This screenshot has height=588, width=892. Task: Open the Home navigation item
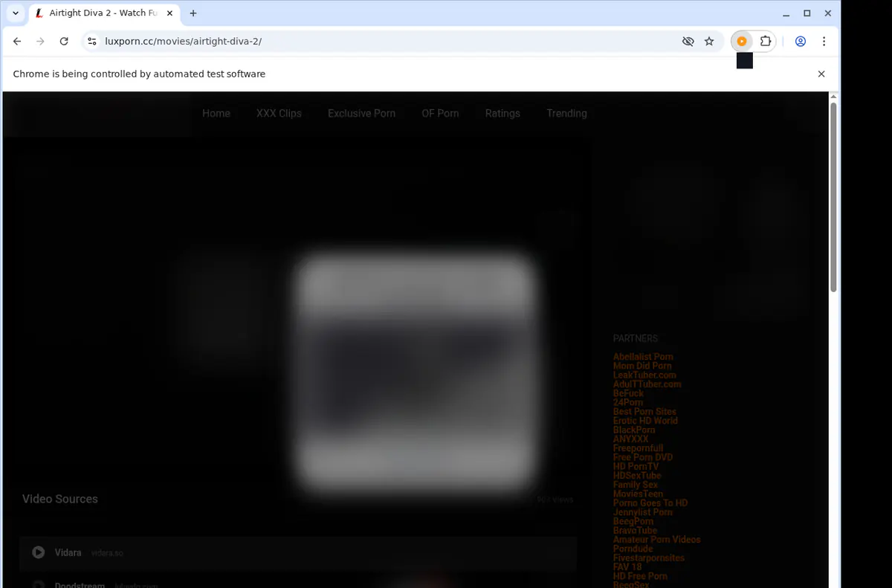click(216, 113)
